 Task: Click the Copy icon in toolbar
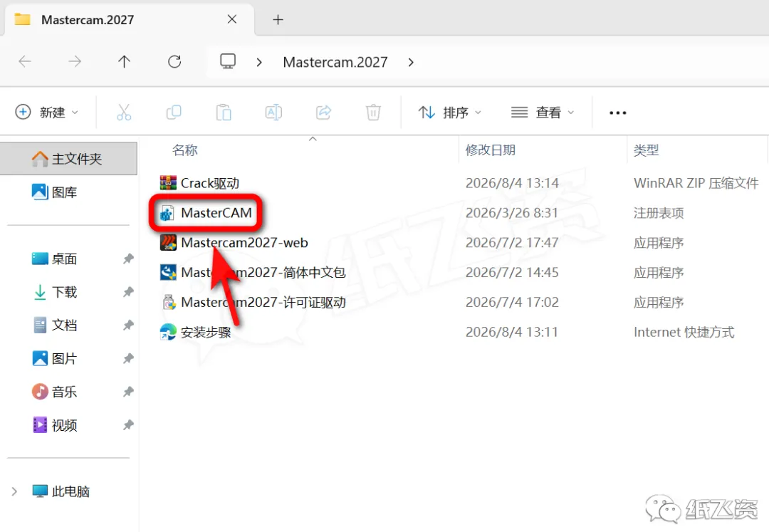tap(174, 113)
